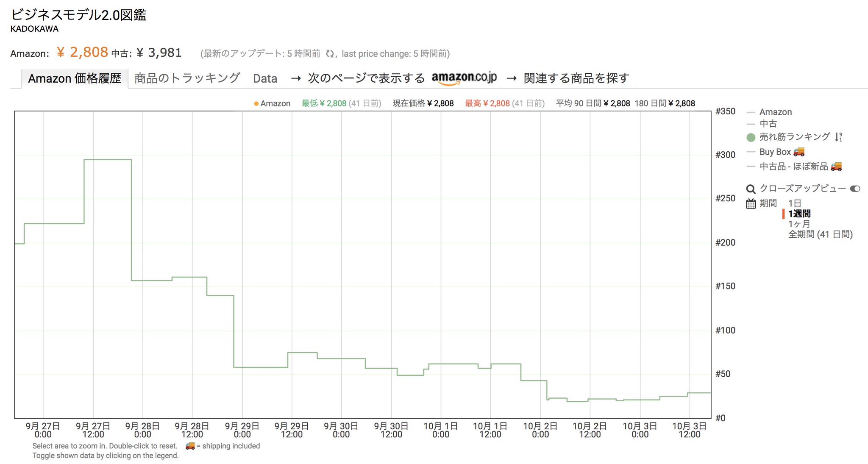
Task: Open the Data tab
Action: click(x=265, y=79)
